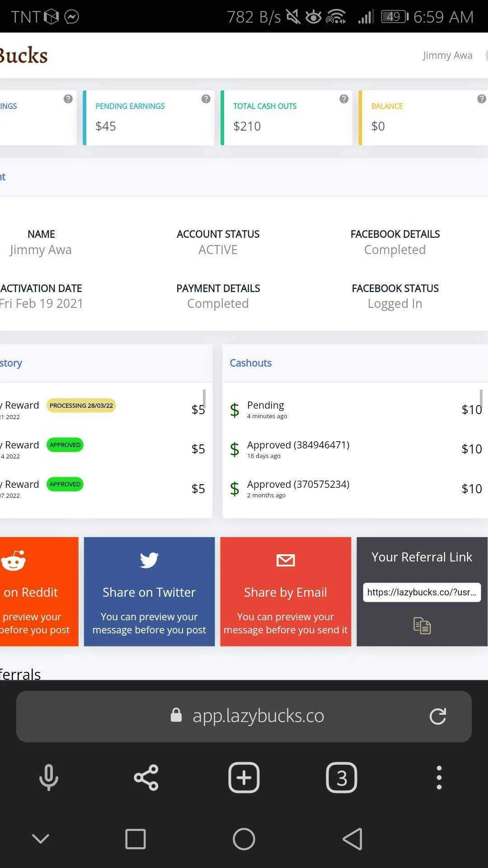Click the '2 months ago' timestamp
Viewport: 488px width, 868px height.
click(267, 495)
